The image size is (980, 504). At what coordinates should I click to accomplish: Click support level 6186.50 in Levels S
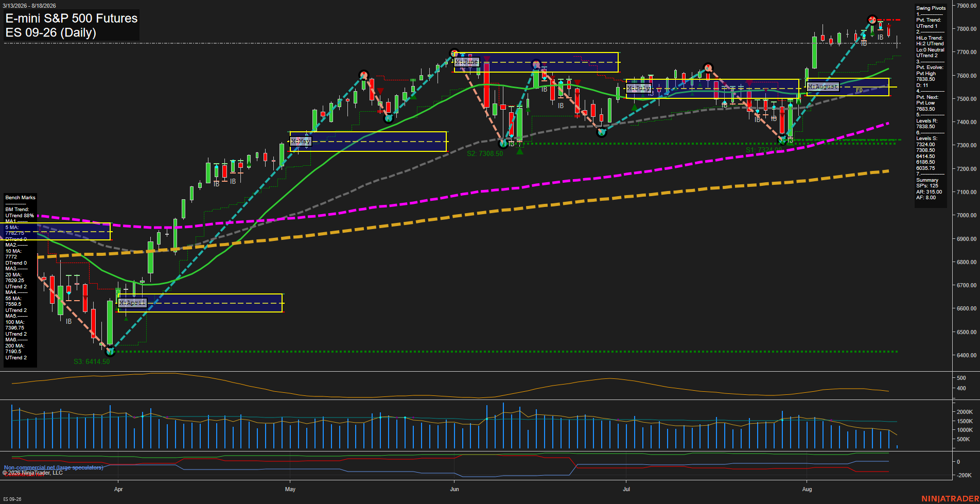[x=925, y=162]
